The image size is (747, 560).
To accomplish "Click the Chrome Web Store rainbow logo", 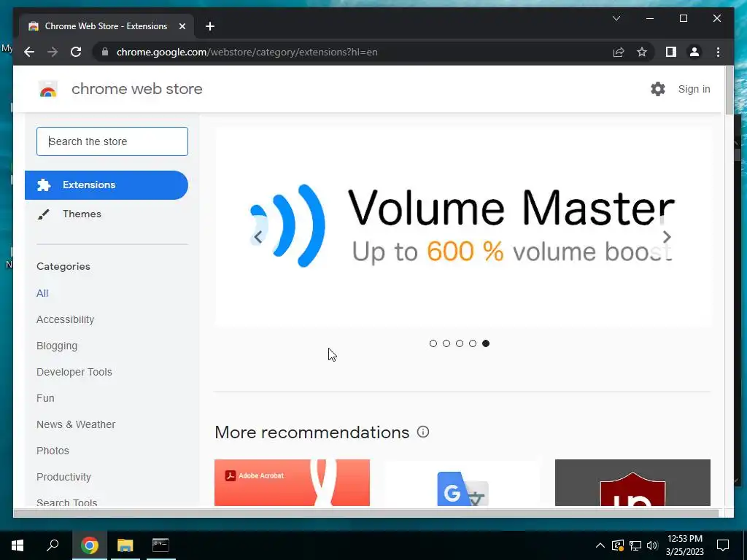I will [x=47, y=89].
